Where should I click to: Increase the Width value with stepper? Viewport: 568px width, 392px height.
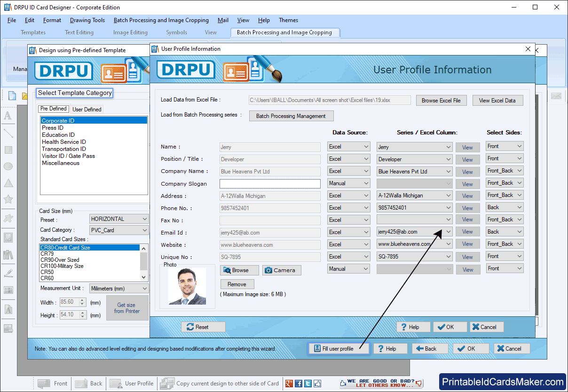[83, 301]
